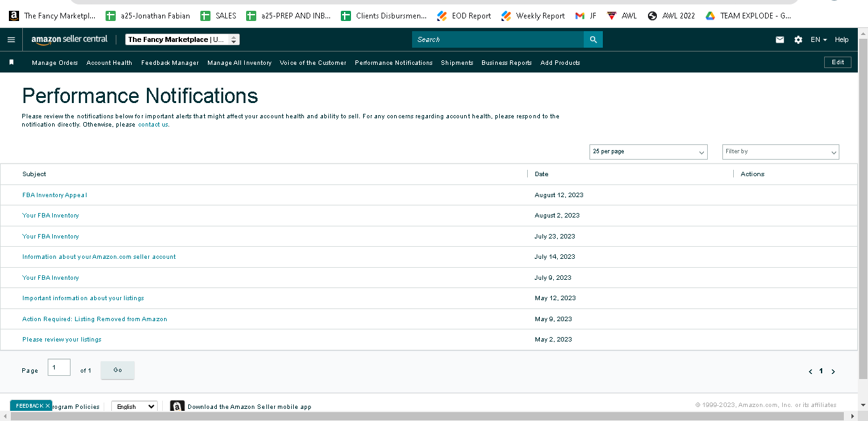Click the Help link
The width and height of the screenshot is (868, 421).
pyautogui.click(x=841, y=39)
